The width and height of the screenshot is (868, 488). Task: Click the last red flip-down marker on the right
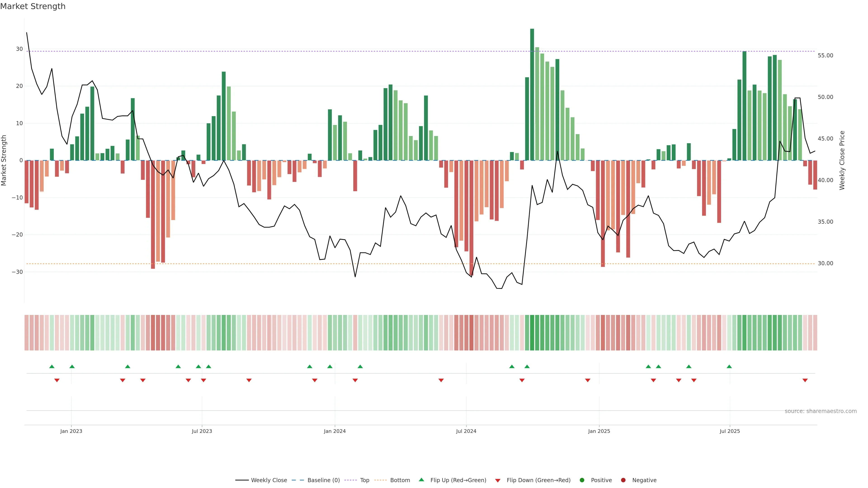point(805,380)
